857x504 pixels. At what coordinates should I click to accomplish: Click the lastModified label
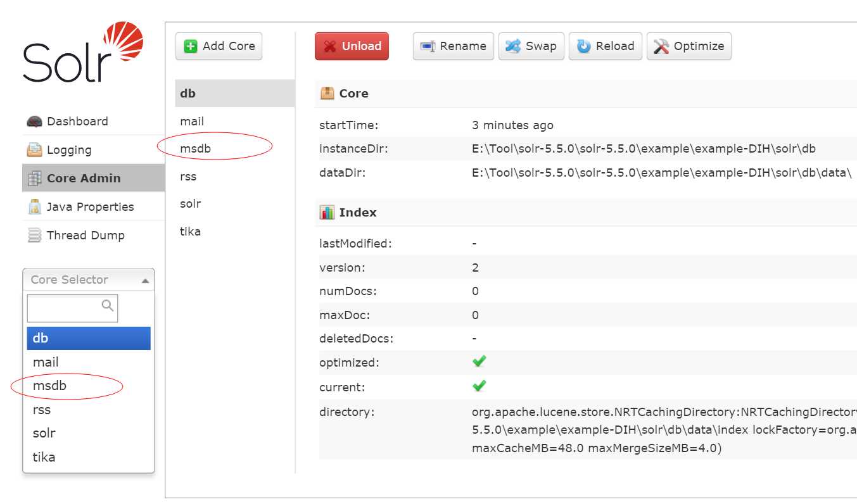(355, 243)
